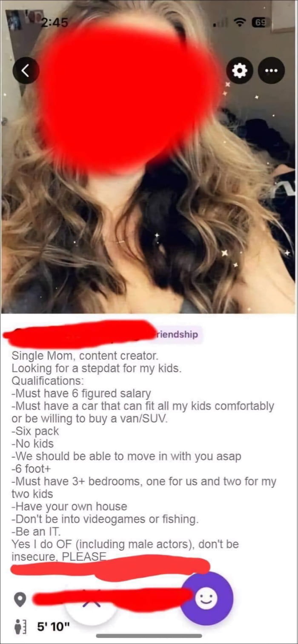Tap the redacted profile name

[79, 335]
